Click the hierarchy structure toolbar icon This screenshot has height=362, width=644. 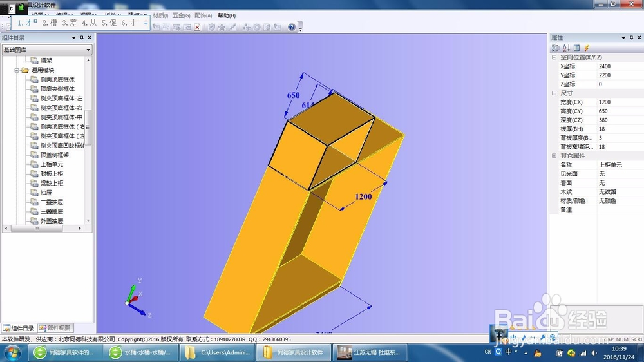[247, 27]
